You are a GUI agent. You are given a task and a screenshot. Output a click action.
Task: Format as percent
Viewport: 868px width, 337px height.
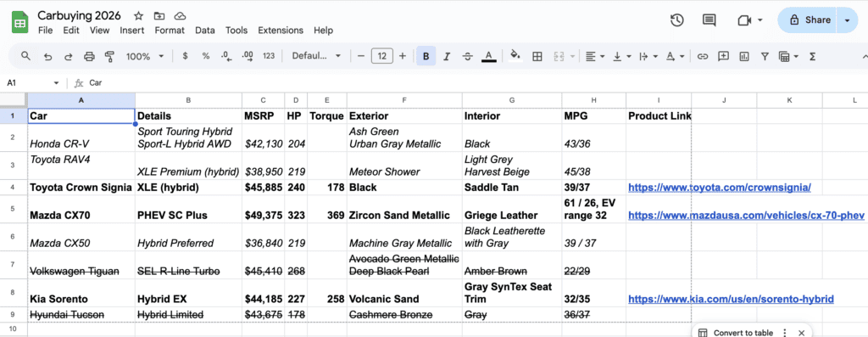tap(205, 56)
